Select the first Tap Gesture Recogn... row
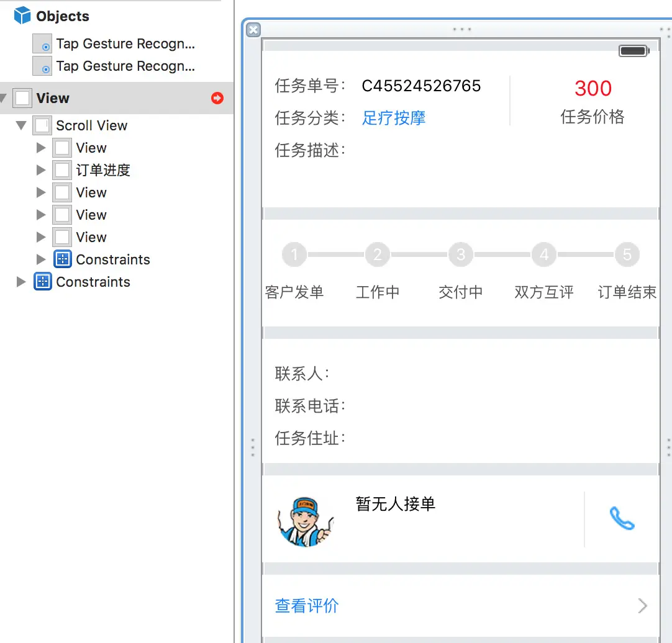 [117, 43]
